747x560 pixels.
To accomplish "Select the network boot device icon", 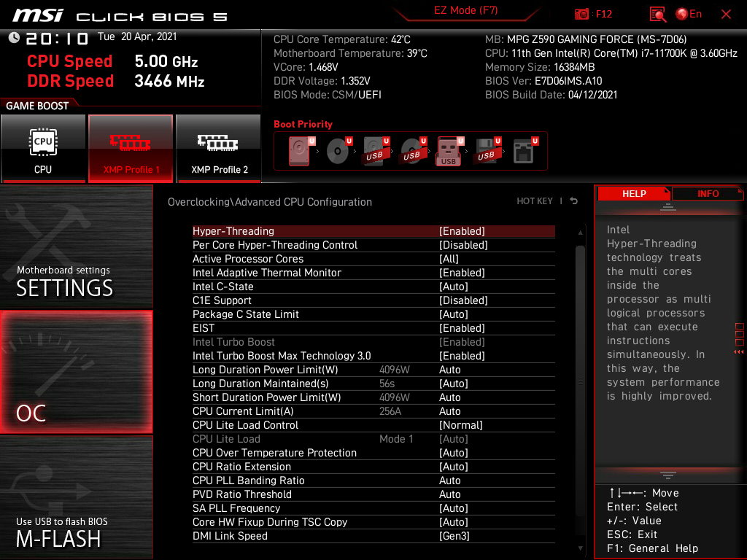I will coord(525,151).
